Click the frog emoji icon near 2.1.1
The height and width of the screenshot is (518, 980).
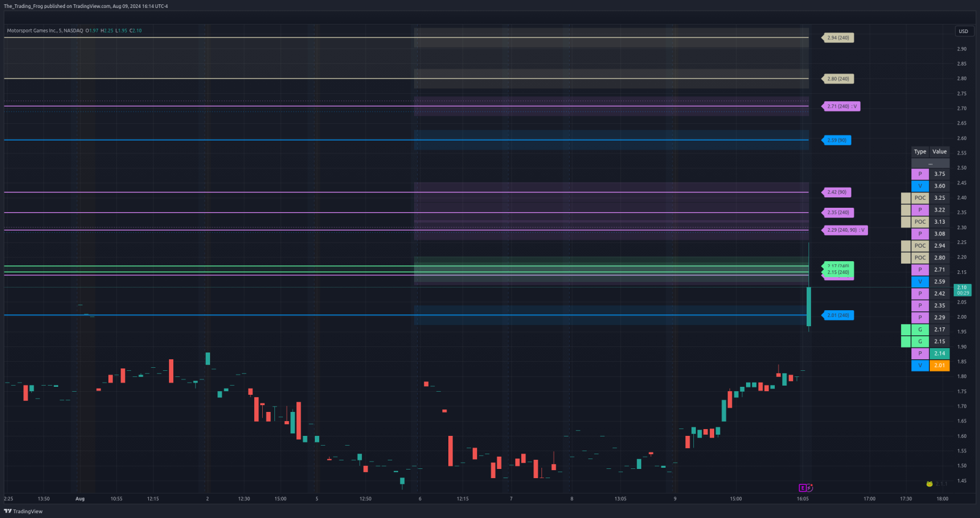[929, 484]
